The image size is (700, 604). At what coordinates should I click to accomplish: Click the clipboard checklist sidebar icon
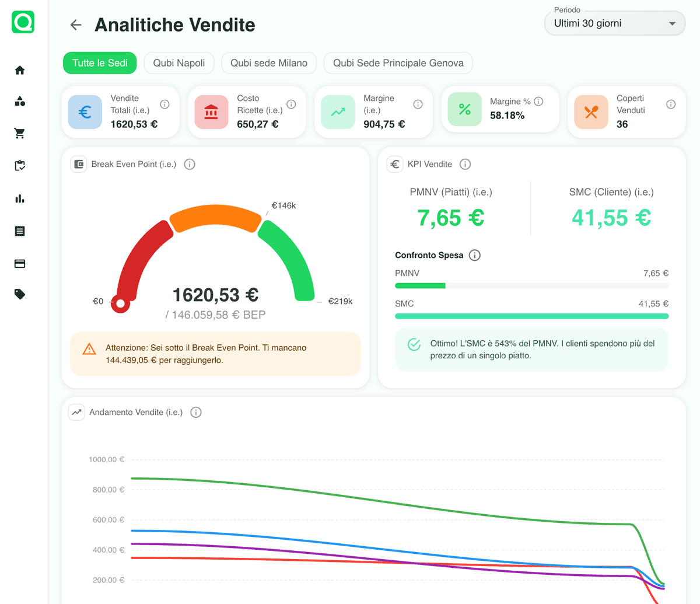click(x=20, y=166)
